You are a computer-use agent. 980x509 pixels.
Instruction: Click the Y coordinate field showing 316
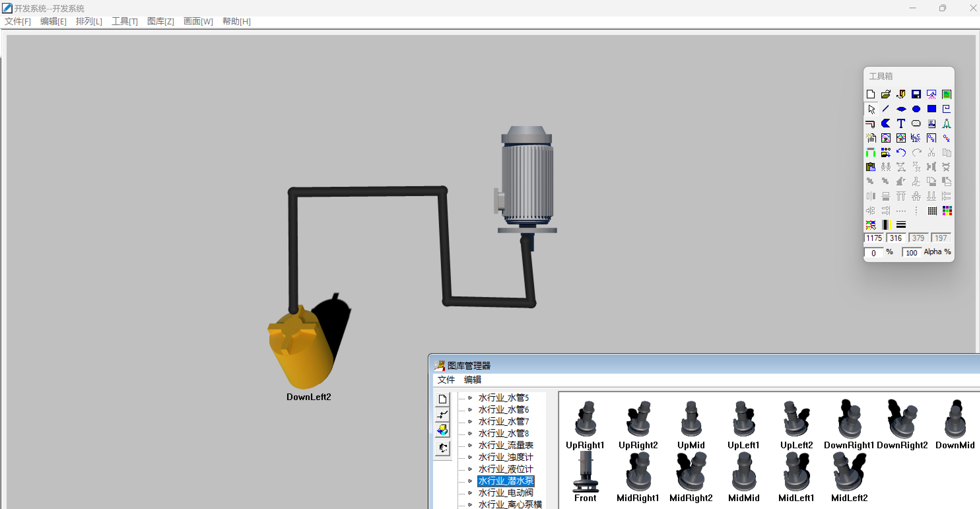(x=896, y=238)
